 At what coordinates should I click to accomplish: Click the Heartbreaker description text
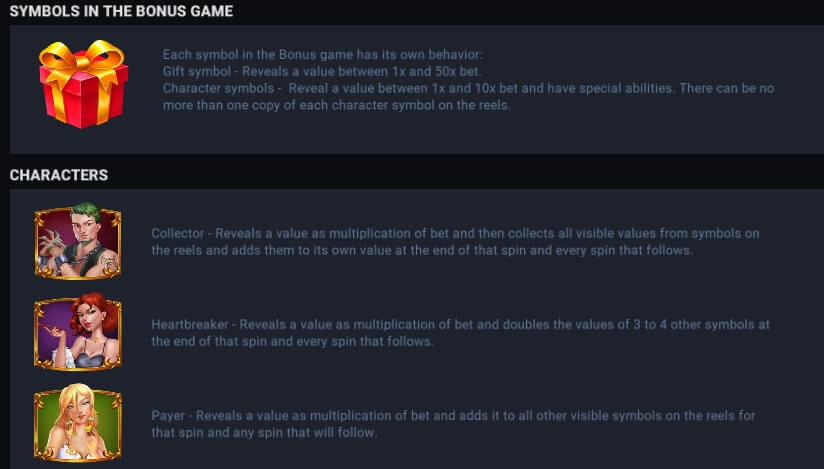click(460, 332)
